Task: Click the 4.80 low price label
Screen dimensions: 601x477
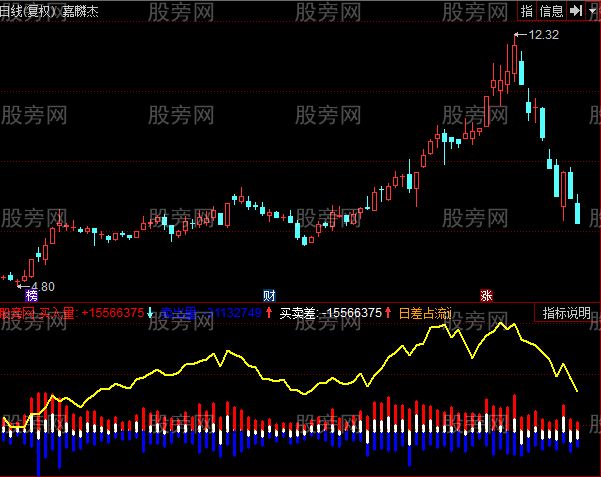Action: (x=43, y=286)
